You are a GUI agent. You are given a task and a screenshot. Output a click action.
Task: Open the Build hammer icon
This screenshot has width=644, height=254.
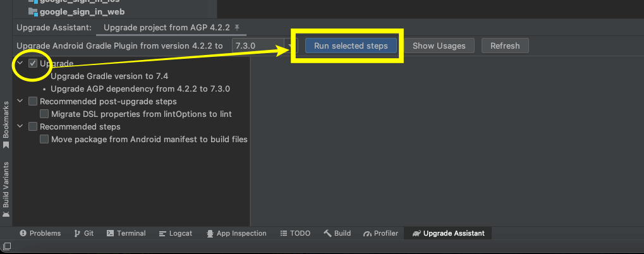327,234
